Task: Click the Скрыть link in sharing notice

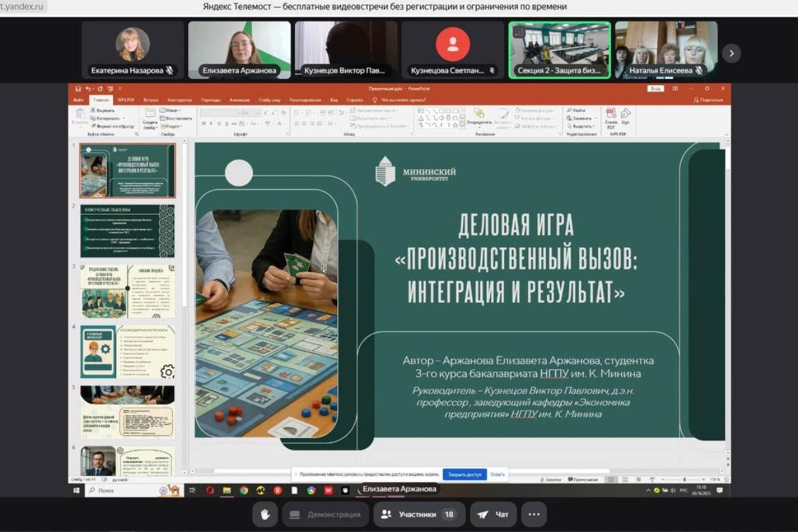Action: pos(497,475)
